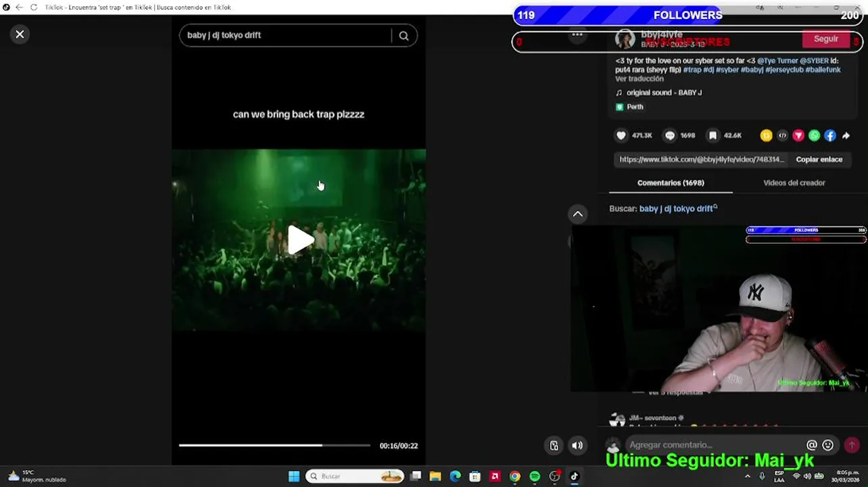Viewport: 868px width, 487px height.
Task: Post comment with the red arrow button
Action: tap(852, 444)
